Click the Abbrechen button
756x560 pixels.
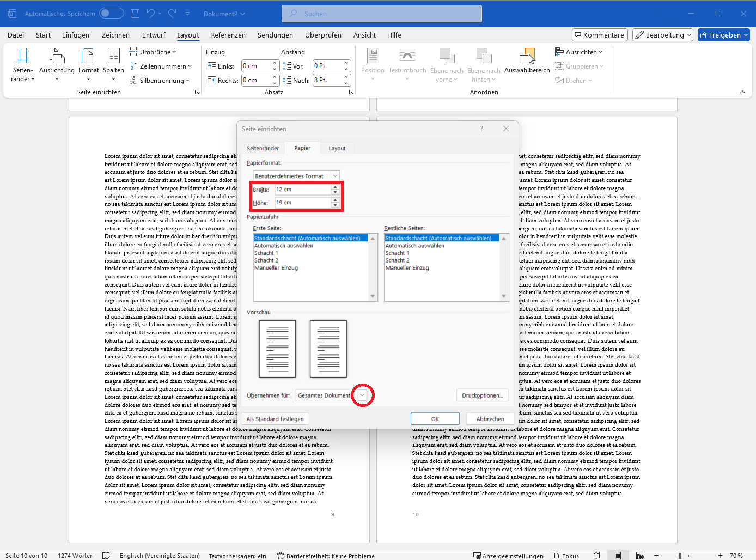click(490, 419)
